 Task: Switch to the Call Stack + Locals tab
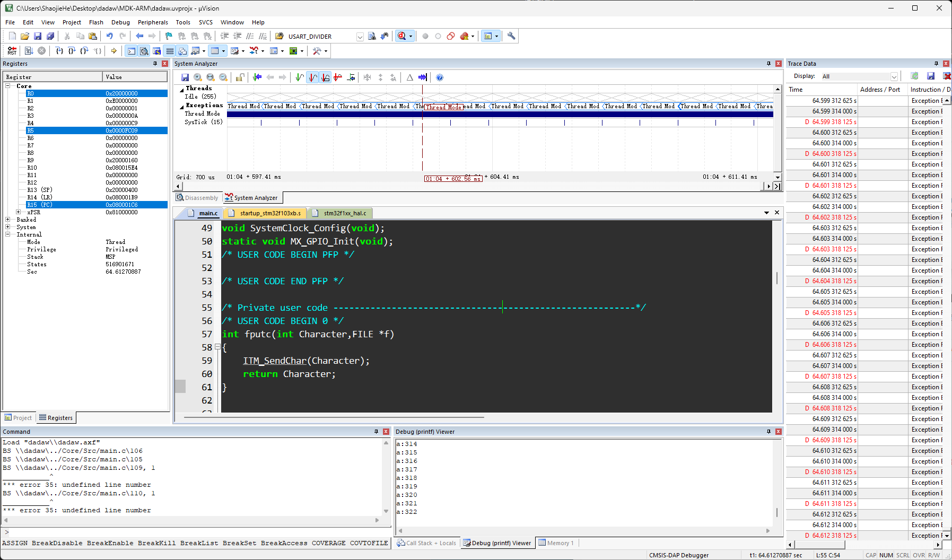click(427, 543)
